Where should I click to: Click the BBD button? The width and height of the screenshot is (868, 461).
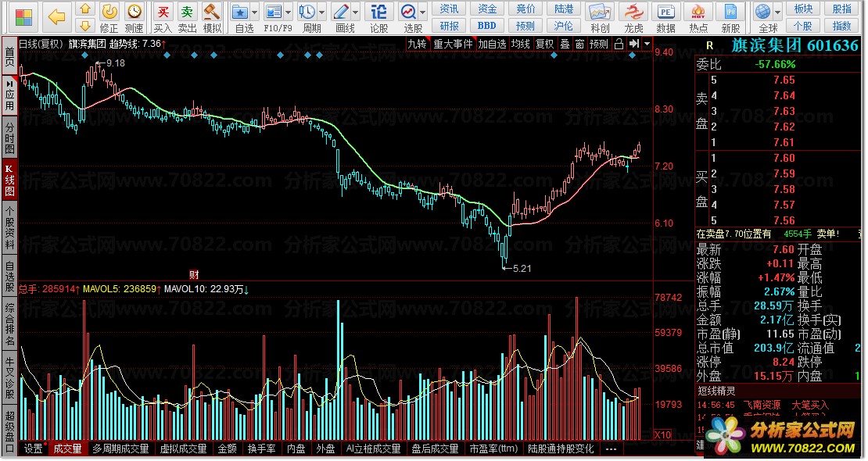(x=487, y=26)
